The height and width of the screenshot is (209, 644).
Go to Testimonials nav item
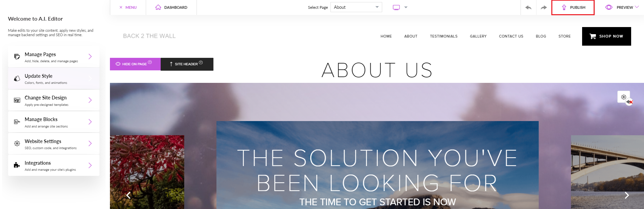pyautogui.click(x=443, y=36)
